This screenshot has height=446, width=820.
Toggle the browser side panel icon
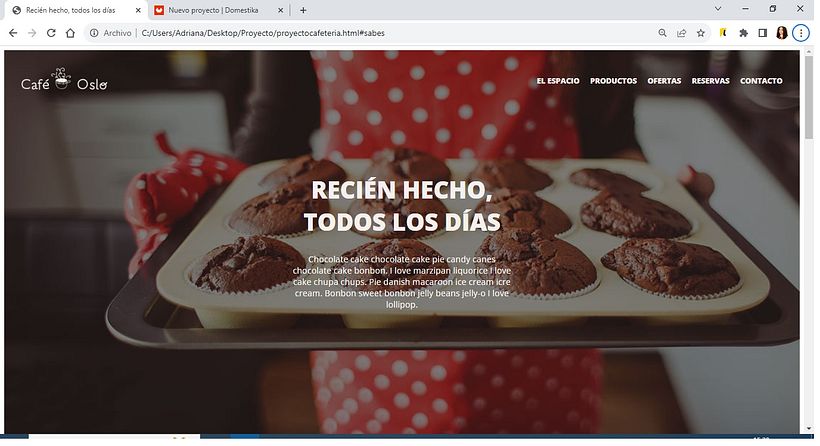click(762, 33)
